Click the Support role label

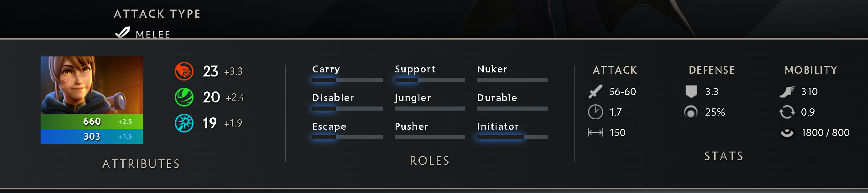(x=415, y=69)
